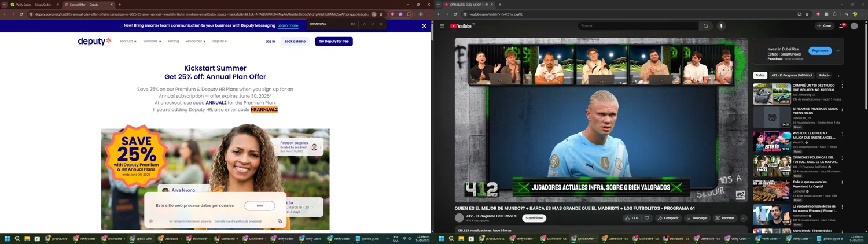The image size is (868, 244).
Task: Click Try Deputy for free button
Action: [334, 41]
